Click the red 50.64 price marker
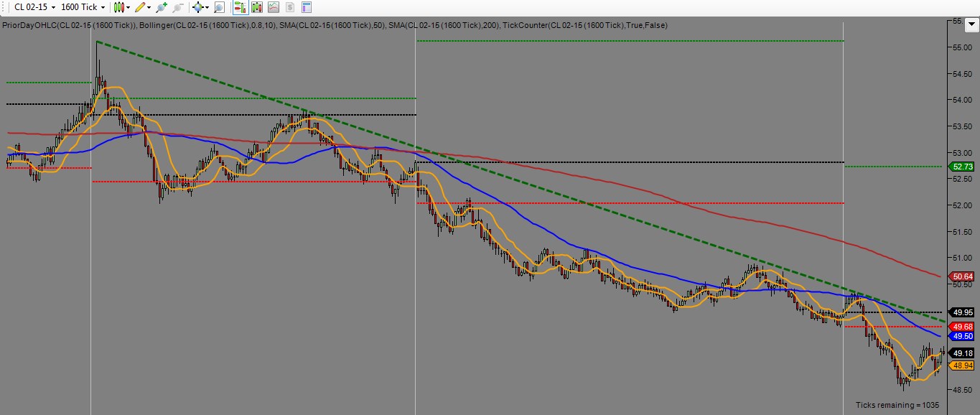The width and height of the screenshot is (980, 415). 962,276
